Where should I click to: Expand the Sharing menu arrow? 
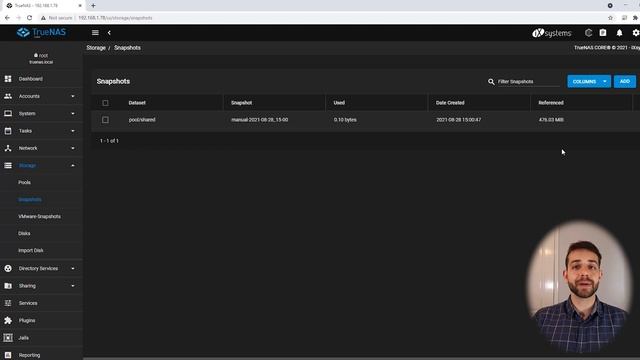pos(73,286)
